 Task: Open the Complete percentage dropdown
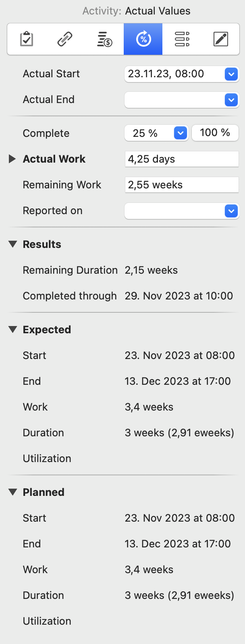tap(181, 133)
